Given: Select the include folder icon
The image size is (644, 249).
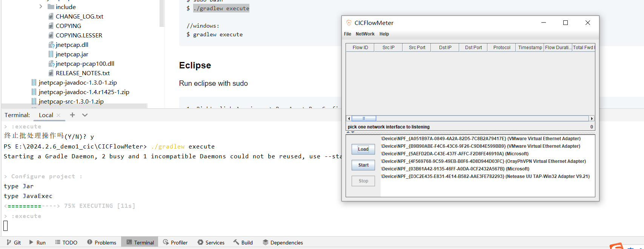Looking at the screenshot, I should (x=51, y=7).
